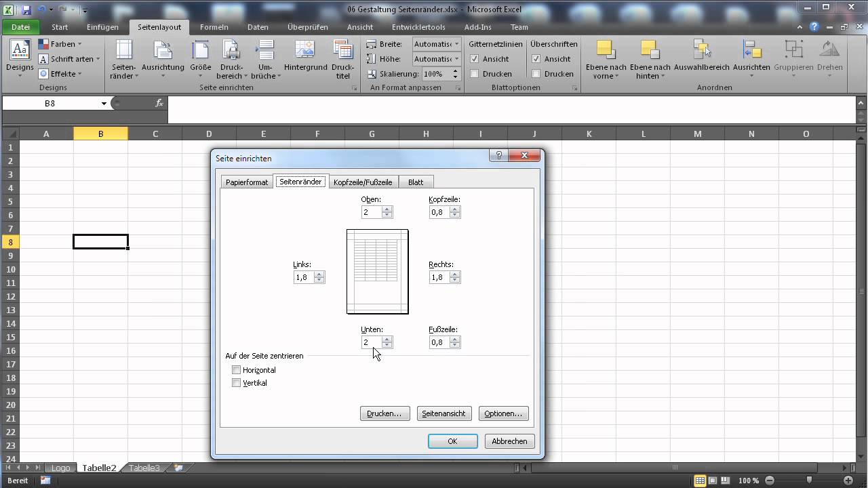Toggle Überschriften Ansicht checkbox
This screenshot has width=868, height=488.
tap(536, 59)
